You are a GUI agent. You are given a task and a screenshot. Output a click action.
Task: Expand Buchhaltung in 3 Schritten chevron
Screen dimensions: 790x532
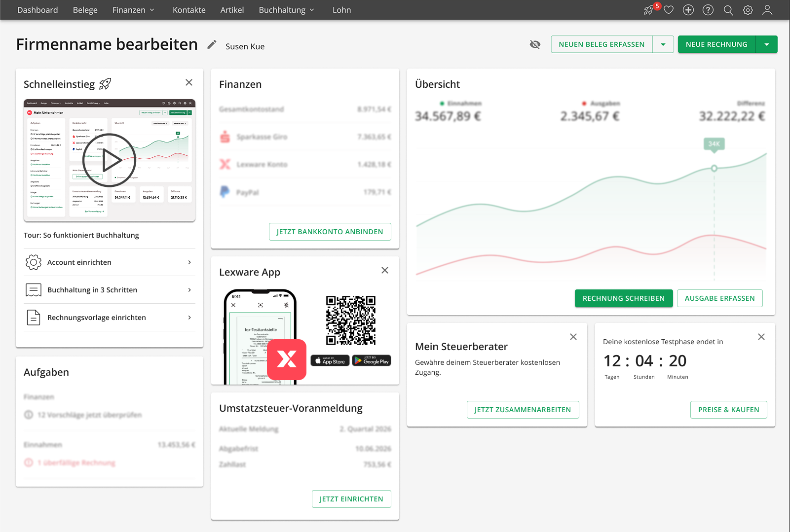189,290
